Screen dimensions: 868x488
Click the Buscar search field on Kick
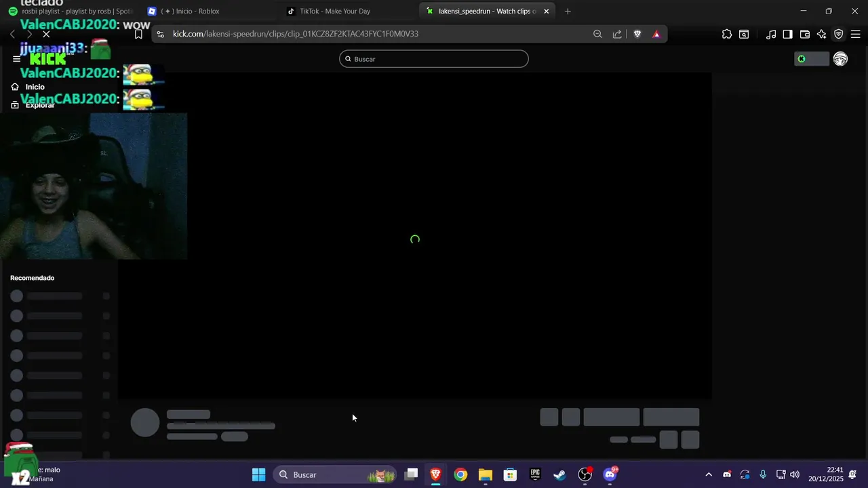pyautogui.click(x=434, y=59)
